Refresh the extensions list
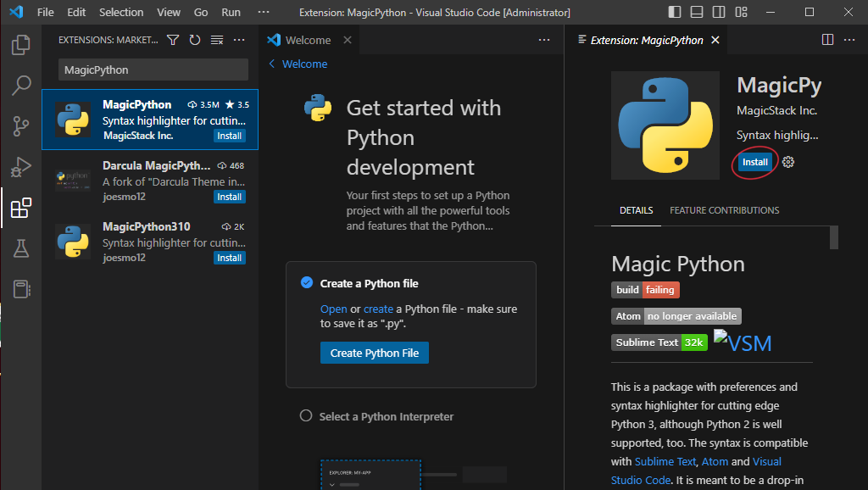Image resolution: width=868 pixels, height=490 pixels. pos(195,40)
